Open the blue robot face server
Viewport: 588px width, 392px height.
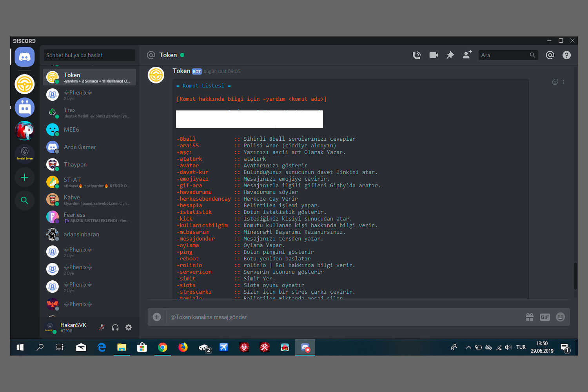coord(25,107)
